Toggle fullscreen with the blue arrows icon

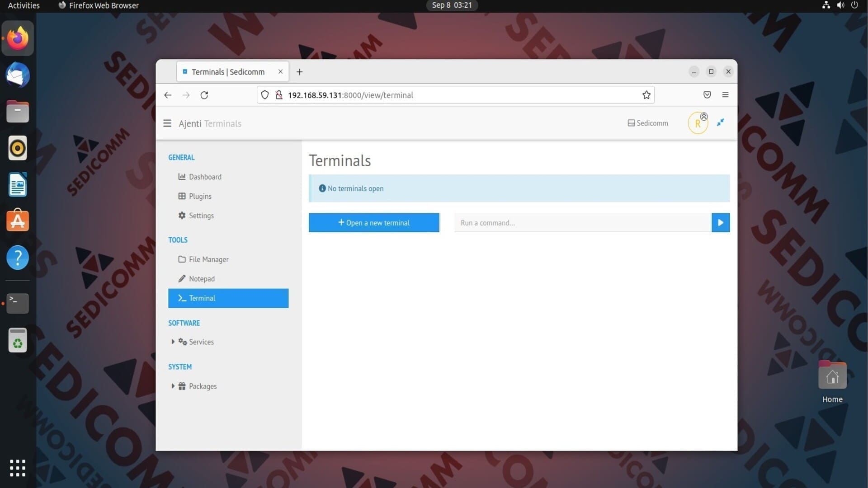[x=721, y=122]
